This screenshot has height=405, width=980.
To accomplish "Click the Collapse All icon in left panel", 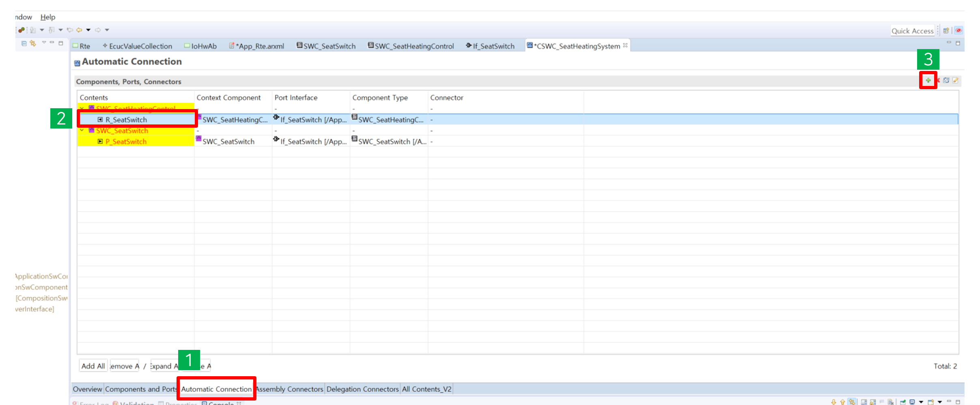I will 24,43.
